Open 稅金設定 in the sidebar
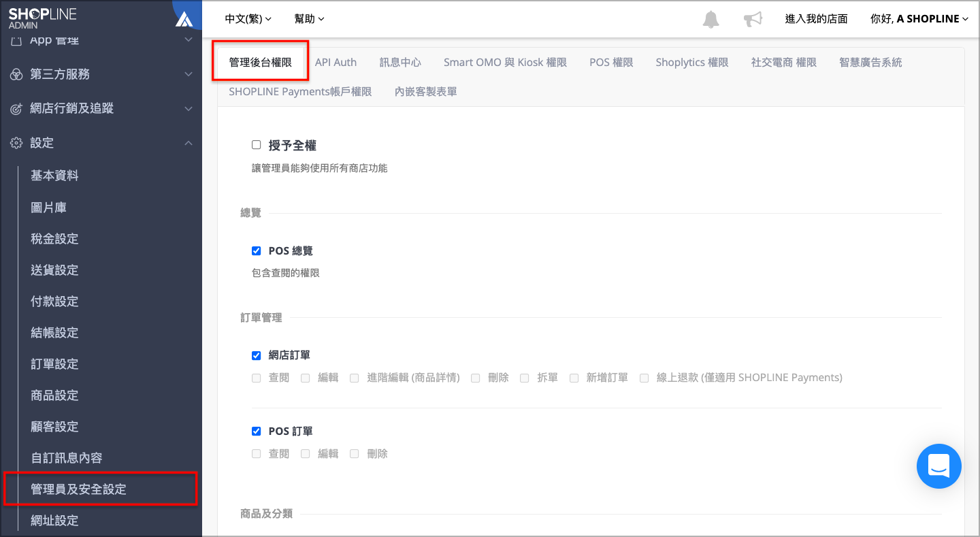The image size is (980, 537). pos(54,239)
